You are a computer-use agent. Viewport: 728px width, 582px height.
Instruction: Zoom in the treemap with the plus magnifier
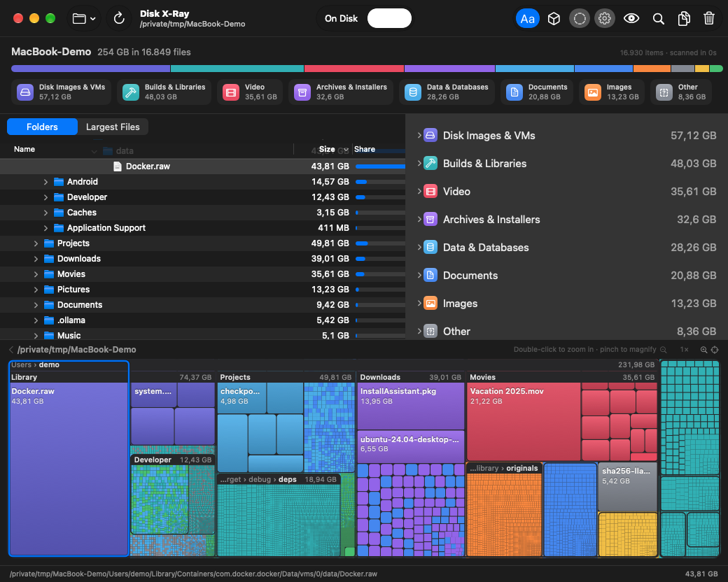(704, 350)
